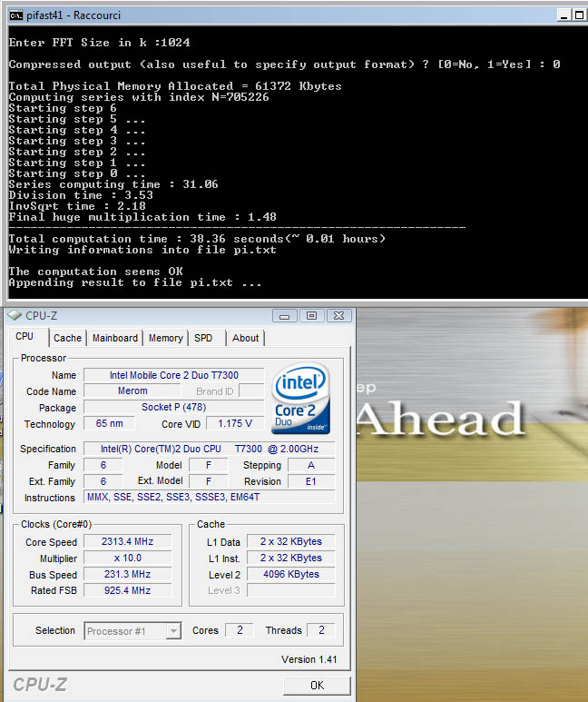The height and width of the screenshot is (702, 588).
Task: Click the line 'The computation seems OK'
Action: pos(96,272)
